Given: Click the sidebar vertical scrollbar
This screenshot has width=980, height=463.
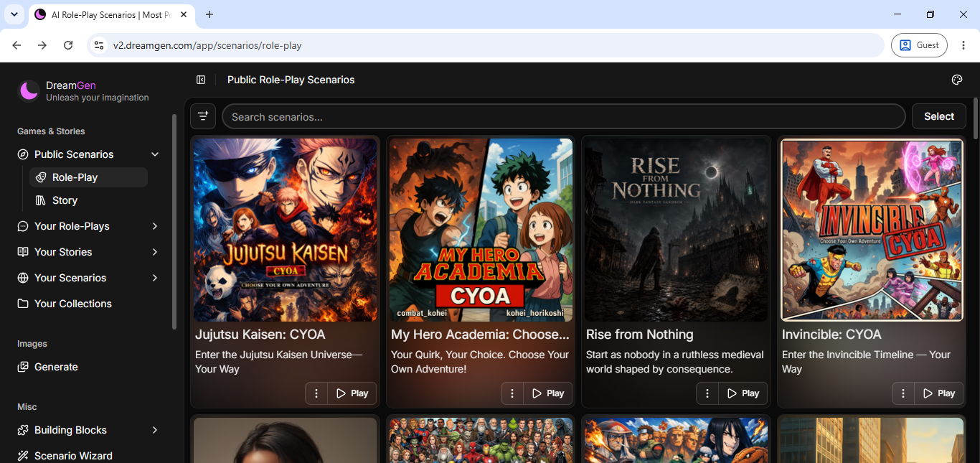Looking at the screenshot, I should [x=174, y=221].
